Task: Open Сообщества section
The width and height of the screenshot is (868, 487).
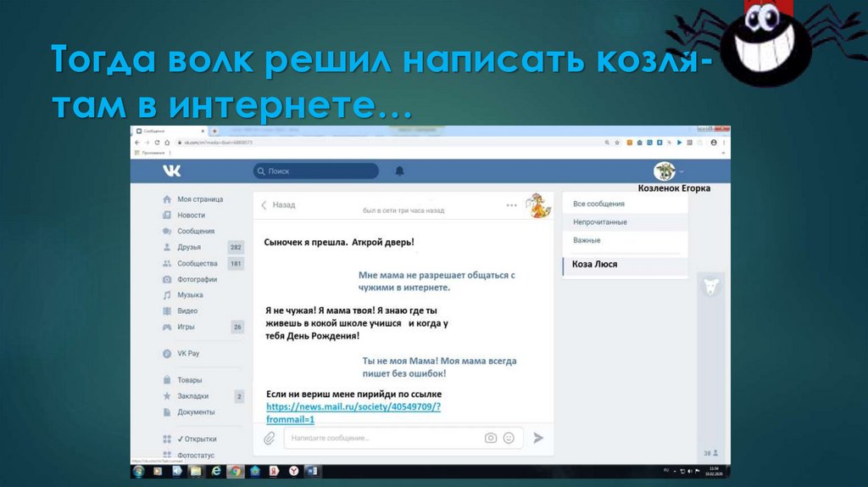Action: [197, 264]
